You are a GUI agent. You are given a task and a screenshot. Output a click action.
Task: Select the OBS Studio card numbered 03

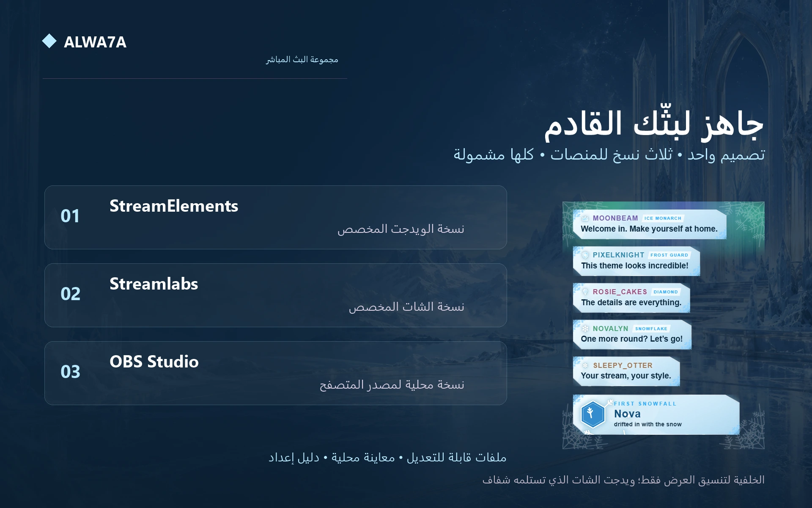(x=276, y=373)
